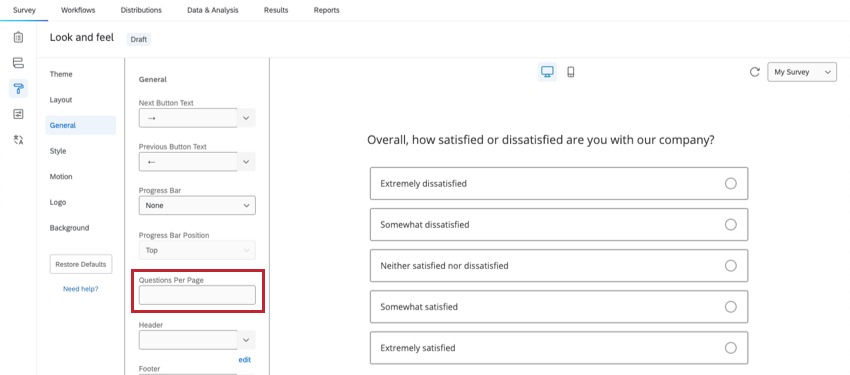
Task: Select Somewhat dissatisfied radio option
Action: pos(731,224)
